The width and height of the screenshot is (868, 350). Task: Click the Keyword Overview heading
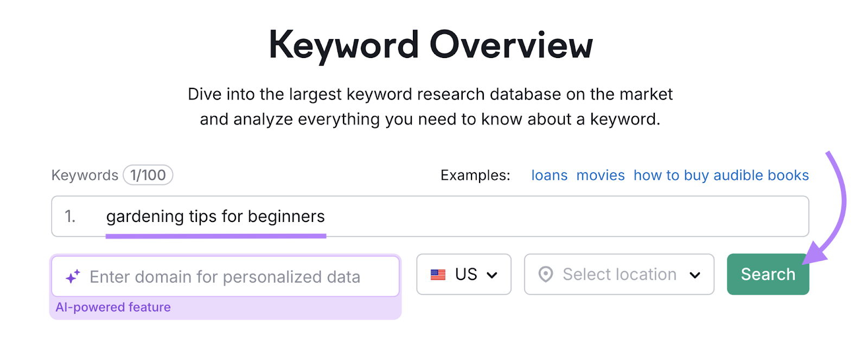coord(432,43)
